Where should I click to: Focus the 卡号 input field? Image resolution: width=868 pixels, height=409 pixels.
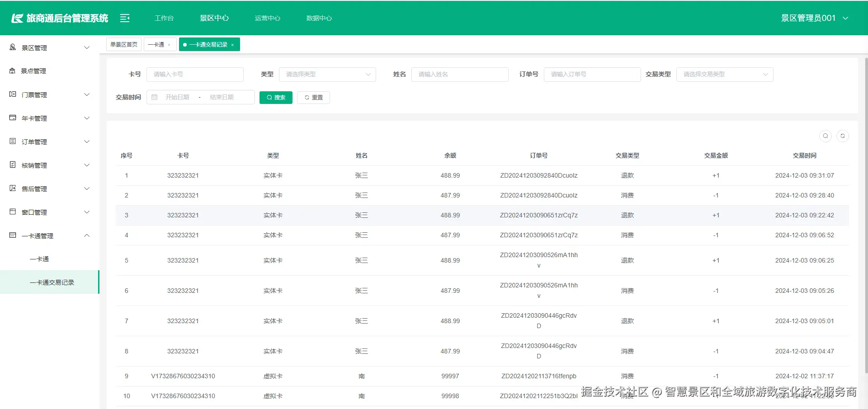[195, 74]
